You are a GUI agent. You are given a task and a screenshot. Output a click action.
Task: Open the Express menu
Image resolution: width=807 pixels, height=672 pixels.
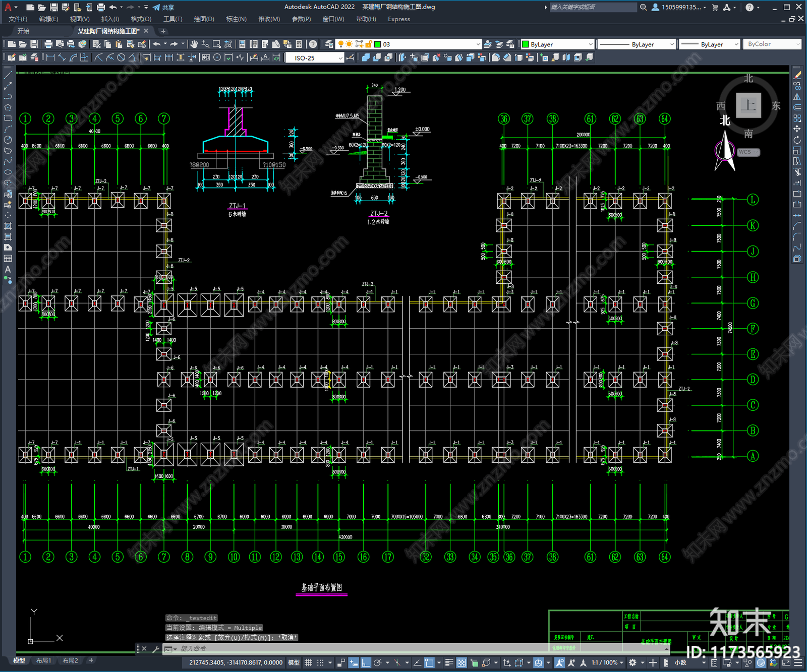[399, 19]
